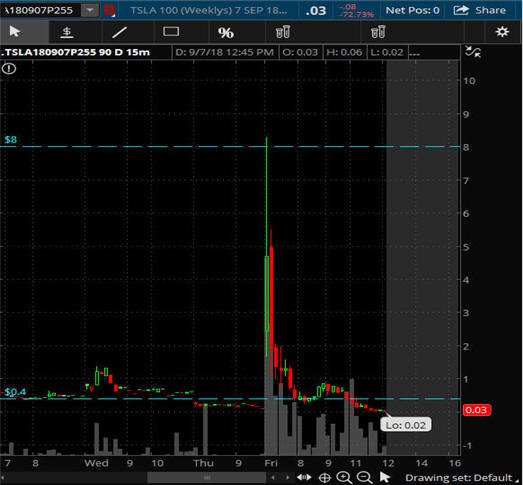Open chart settings gear icon
This screenshot has width=523, height=485.
[x=502, y=32]
